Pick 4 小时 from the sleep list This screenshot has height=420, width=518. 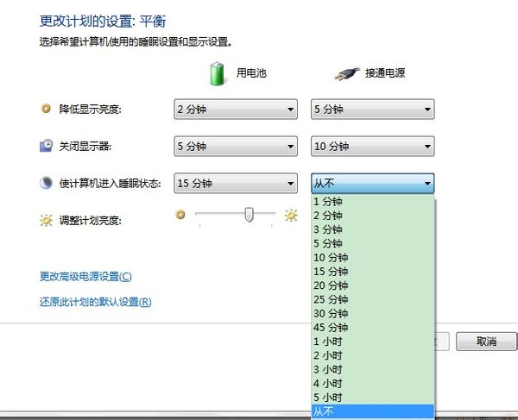(373, 384)
